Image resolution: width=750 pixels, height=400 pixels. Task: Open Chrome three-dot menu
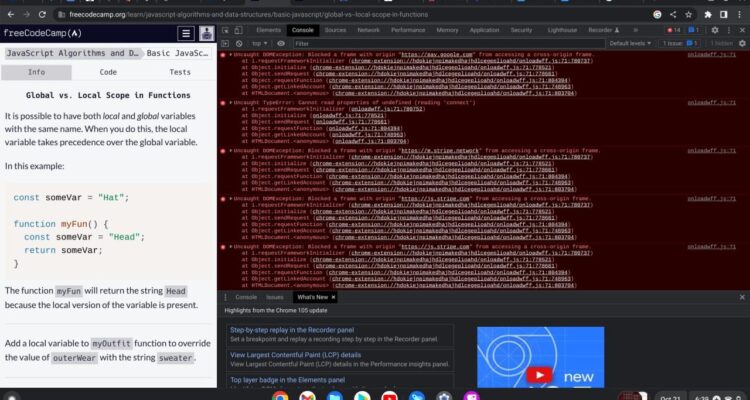(739, 15)
